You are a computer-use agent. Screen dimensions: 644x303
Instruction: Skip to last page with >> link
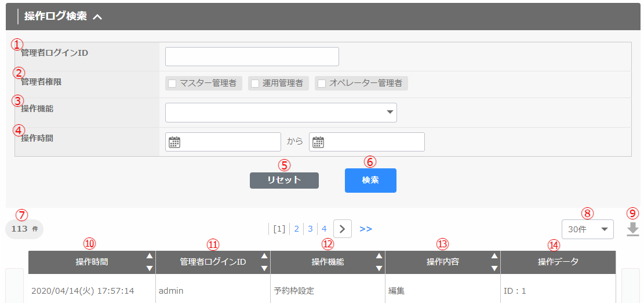(x=366, y=229)
